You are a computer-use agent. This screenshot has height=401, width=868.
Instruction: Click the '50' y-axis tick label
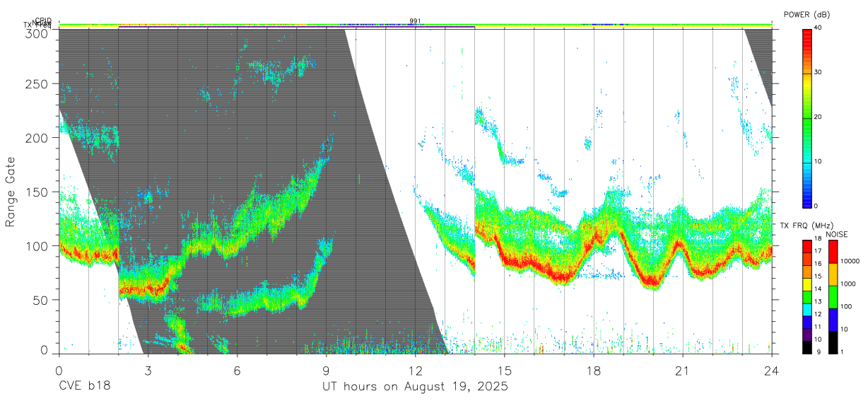coord(39,300)
